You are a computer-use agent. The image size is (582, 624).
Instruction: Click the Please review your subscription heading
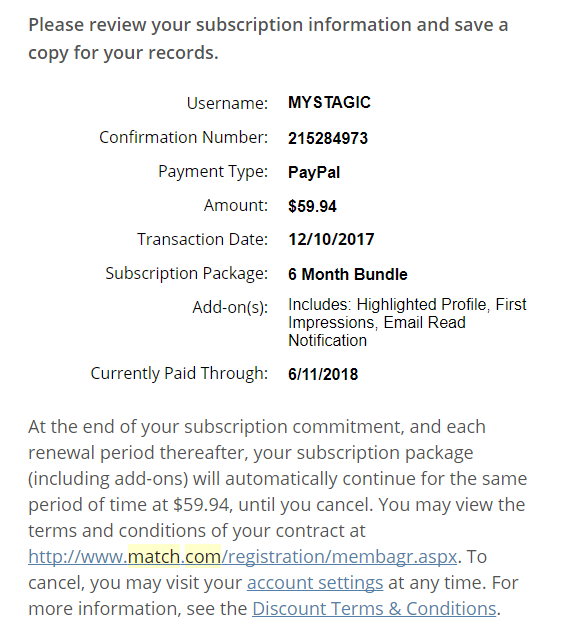click(x=268, y=39)
